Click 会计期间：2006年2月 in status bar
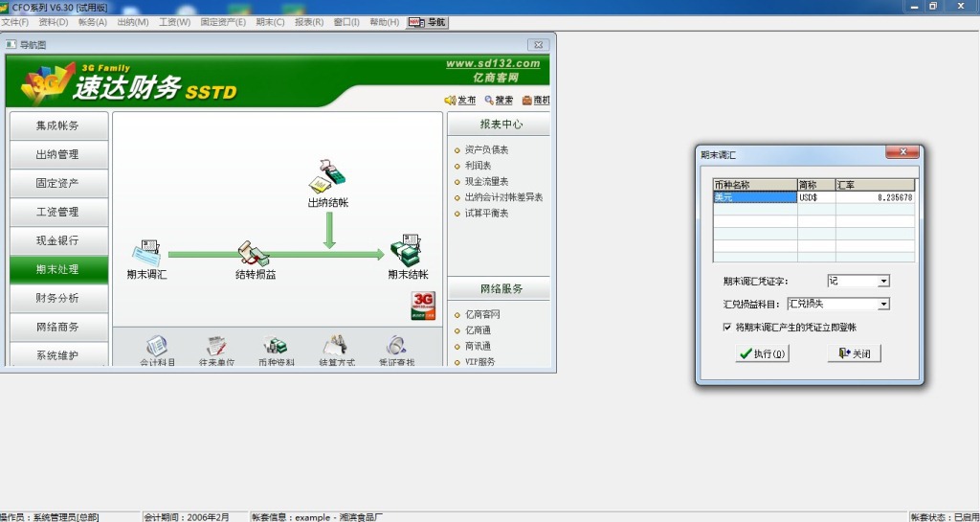Viewport: 980px width, 522px height. (x=187, y=517)
